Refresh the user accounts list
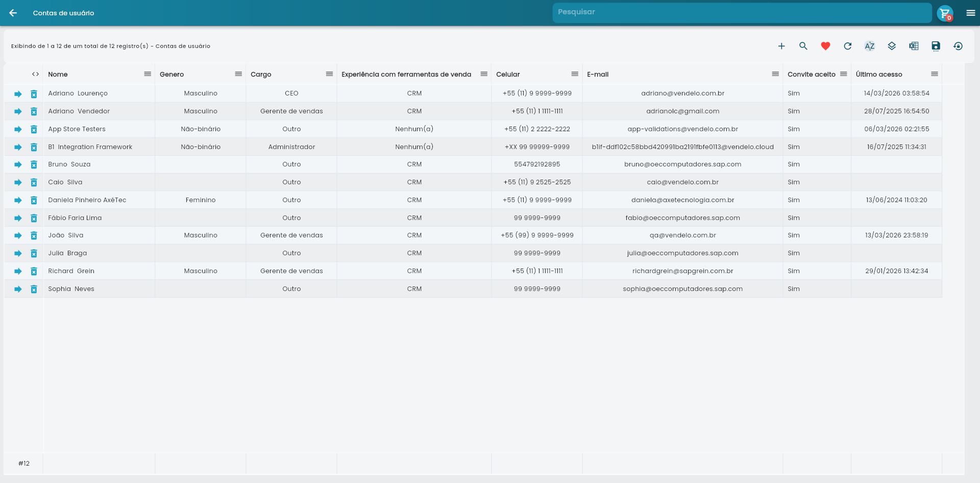Viewport: 980px width, 483px height. (x=847, y=46)
